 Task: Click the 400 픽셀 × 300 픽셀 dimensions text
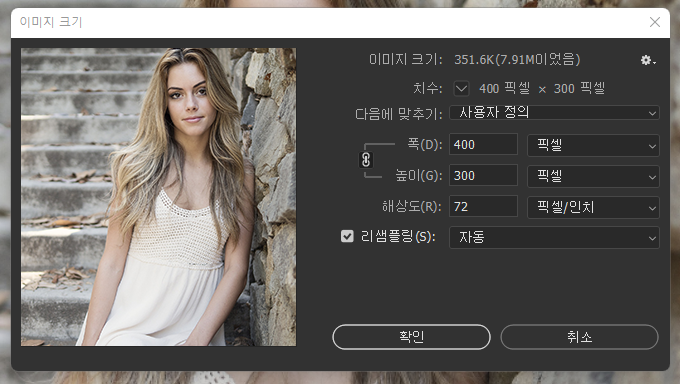(x=542, y=89)
